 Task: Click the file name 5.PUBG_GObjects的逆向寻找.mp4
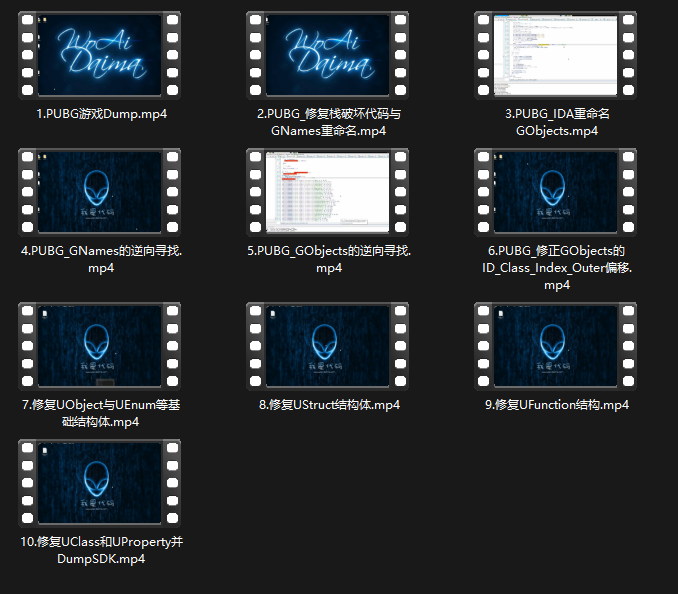click(x=329, y=259)
